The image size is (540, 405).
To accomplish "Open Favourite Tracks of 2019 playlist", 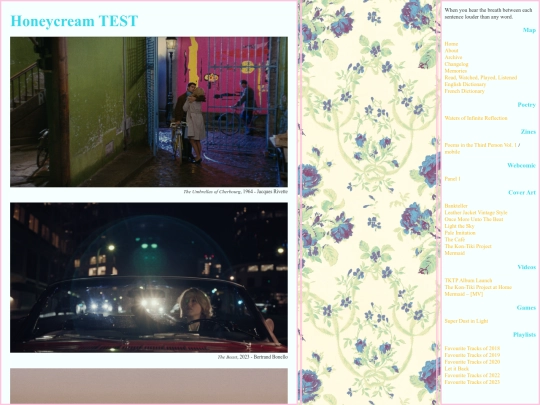I will point(472,355).
